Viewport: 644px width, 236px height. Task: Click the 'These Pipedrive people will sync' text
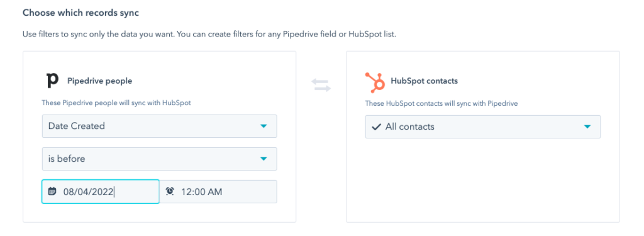(x=116, y=103)
